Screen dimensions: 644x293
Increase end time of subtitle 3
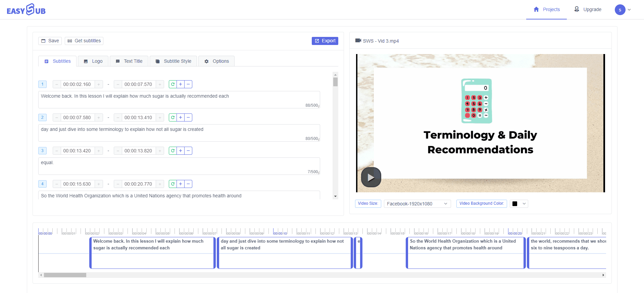coord(160,151)
